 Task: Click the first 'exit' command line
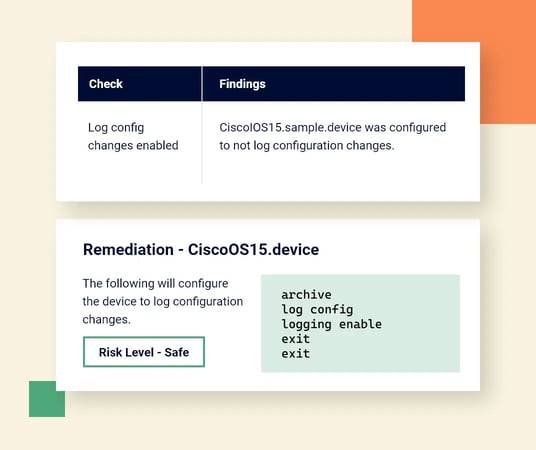pos(296,339)
